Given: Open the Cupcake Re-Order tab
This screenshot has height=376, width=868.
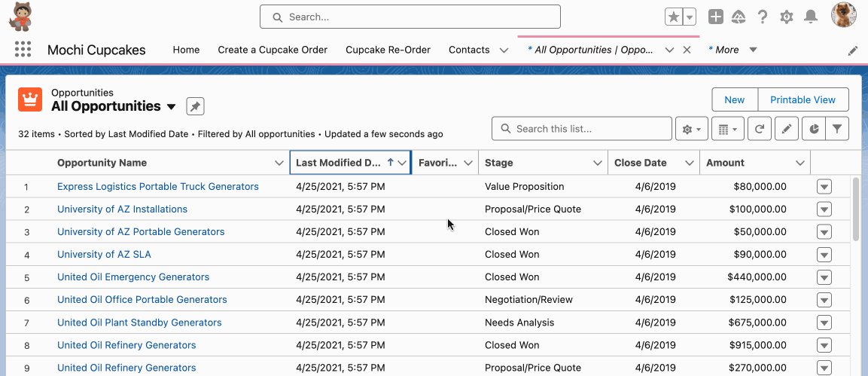Looking at the screenshot, I should coord(388,49).
